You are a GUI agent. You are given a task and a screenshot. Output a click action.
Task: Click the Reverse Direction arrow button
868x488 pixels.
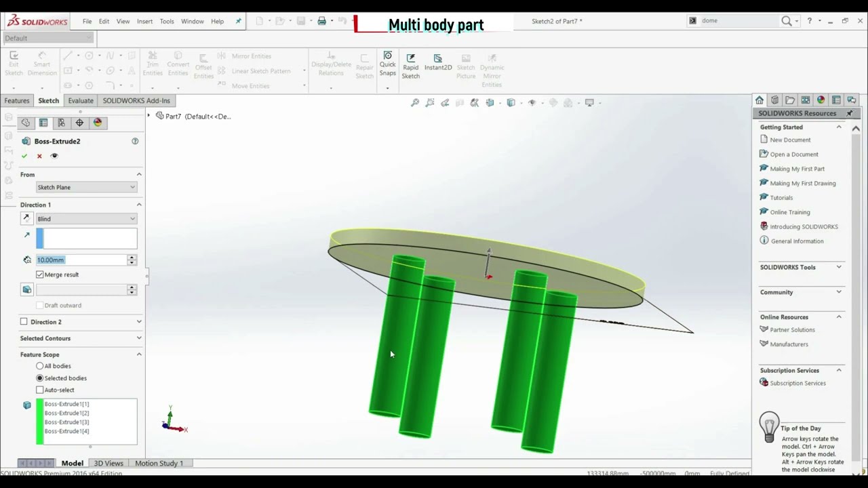coord(26,219)
